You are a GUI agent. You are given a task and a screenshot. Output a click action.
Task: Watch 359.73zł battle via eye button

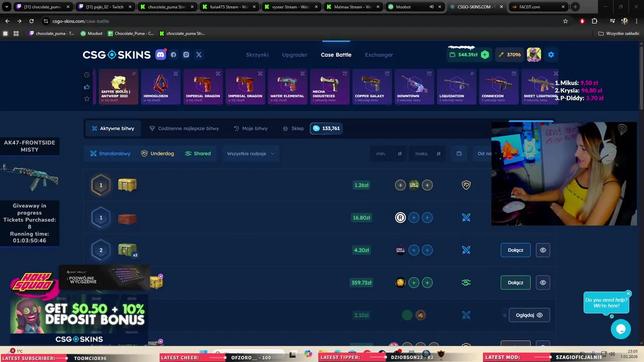(543, 283)
